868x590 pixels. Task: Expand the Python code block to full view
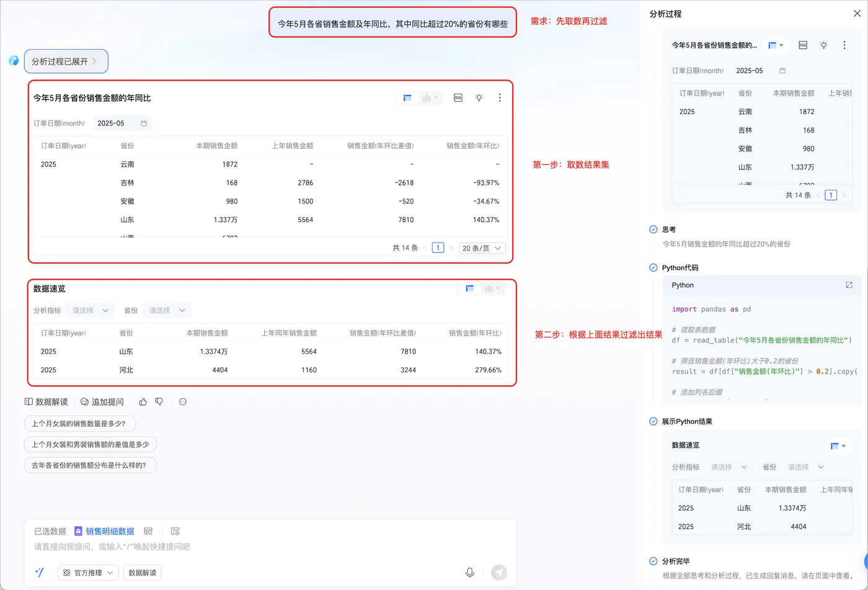tap(849, 285)
